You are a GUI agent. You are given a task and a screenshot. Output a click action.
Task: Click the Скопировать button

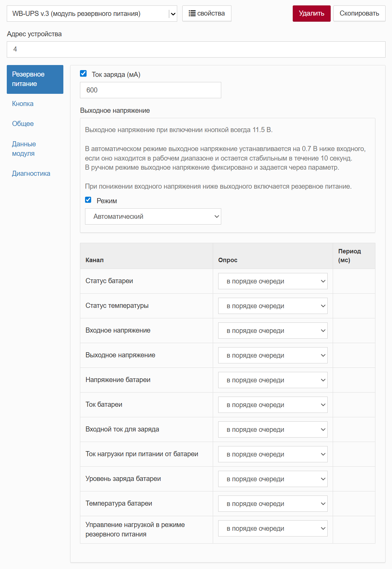click(x=359, y=14)
